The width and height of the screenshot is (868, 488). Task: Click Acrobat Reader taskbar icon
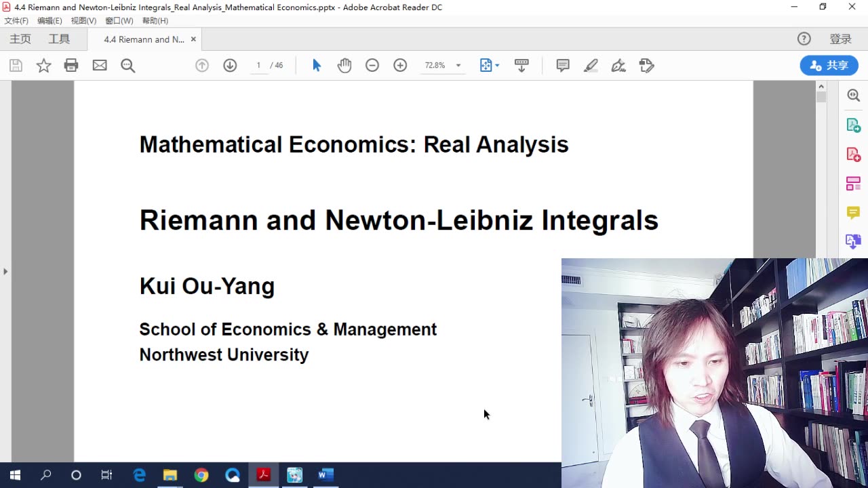point(263,475)
